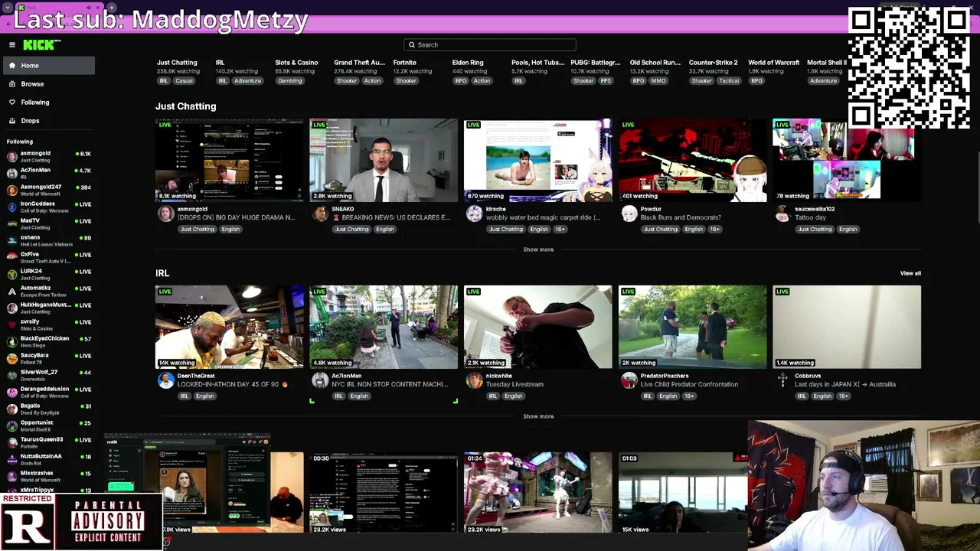Open MadTV avatar in sidebar
Screen dimensions: 980x551
click(11, 224)
